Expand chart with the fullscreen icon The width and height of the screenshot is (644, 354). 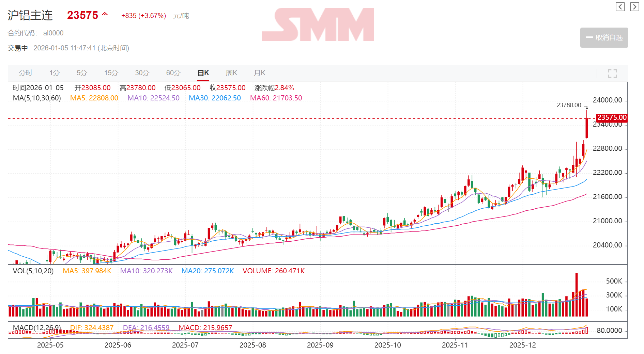pos(612,73)
